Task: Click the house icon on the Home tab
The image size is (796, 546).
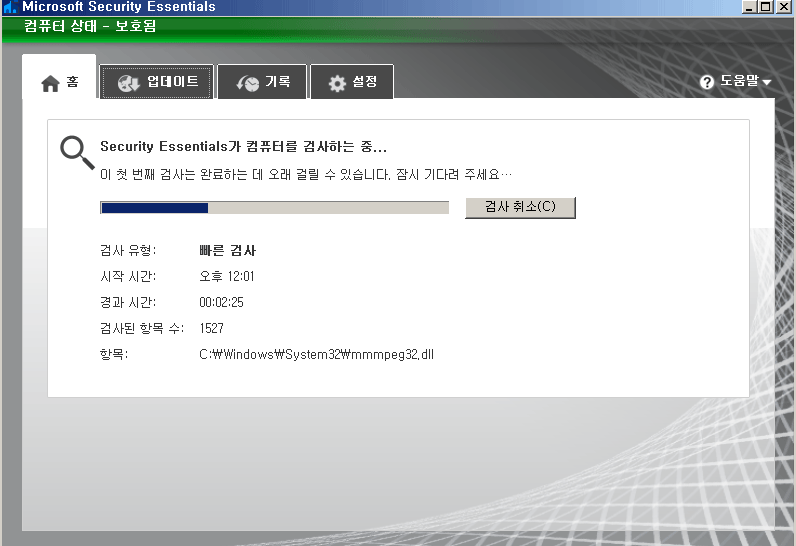Action: pos(50,83)
